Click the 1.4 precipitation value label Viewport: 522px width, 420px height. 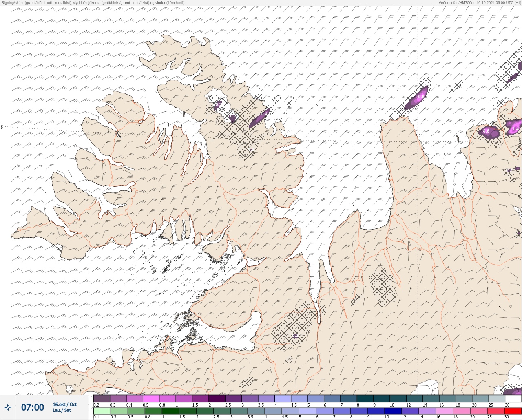point(515,129)
